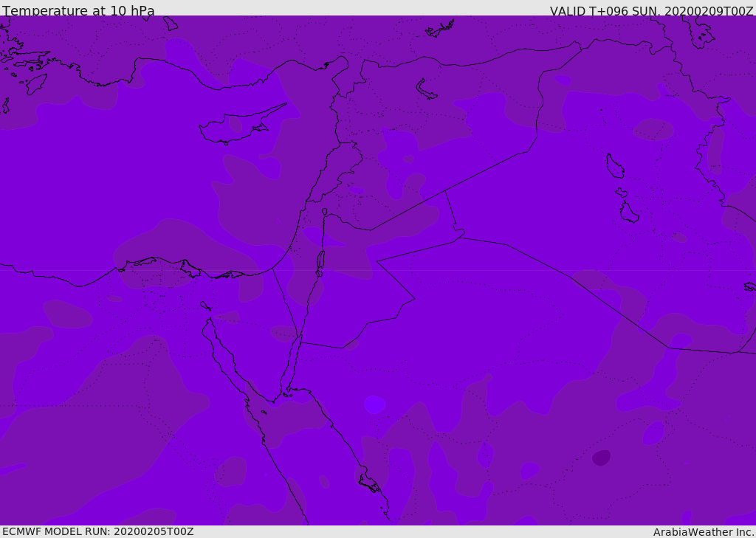756x538 pixels.
Task: Click the 'ArabiaWeather Inc.' credit text
Action: pos(704,532)
